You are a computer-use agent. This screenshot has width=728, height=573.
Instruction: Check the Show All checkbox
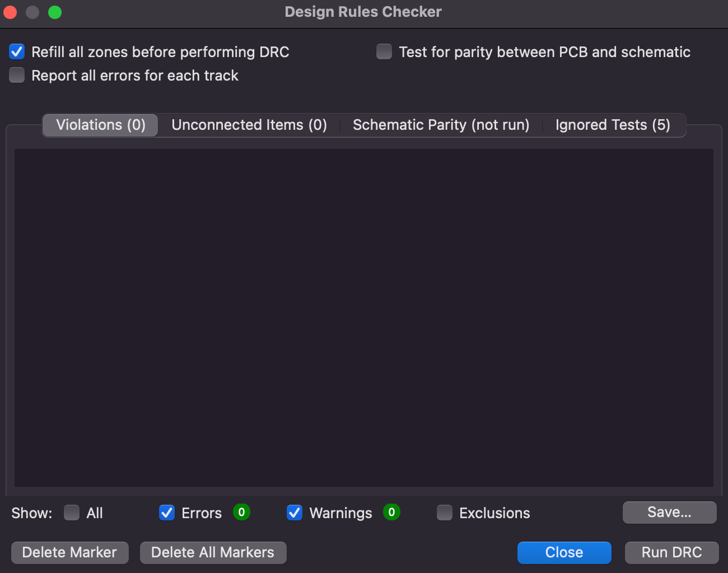coord(72,513)
